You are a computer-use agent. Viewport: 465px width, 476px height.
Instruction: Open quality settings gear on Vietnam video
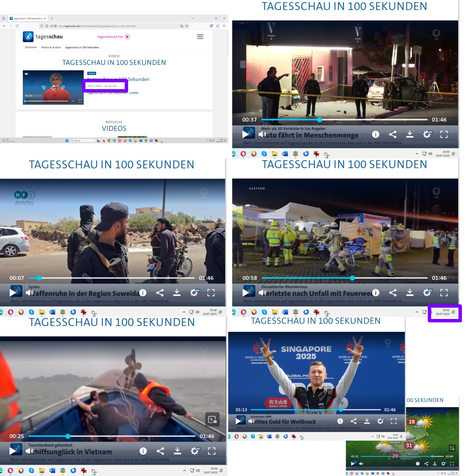[194, 451]
